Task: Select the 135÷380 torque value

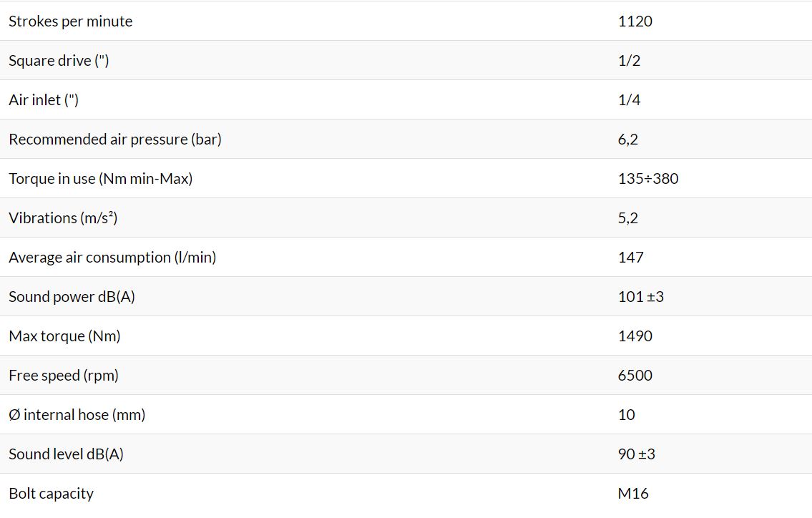Action: point(648,179)
